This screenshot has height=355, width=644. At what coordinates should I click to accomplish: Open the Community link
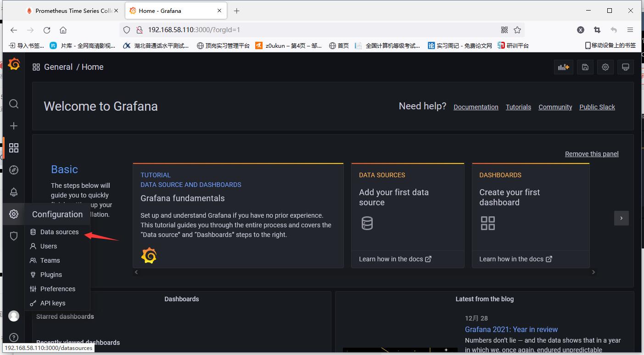(x=555, y=107)
